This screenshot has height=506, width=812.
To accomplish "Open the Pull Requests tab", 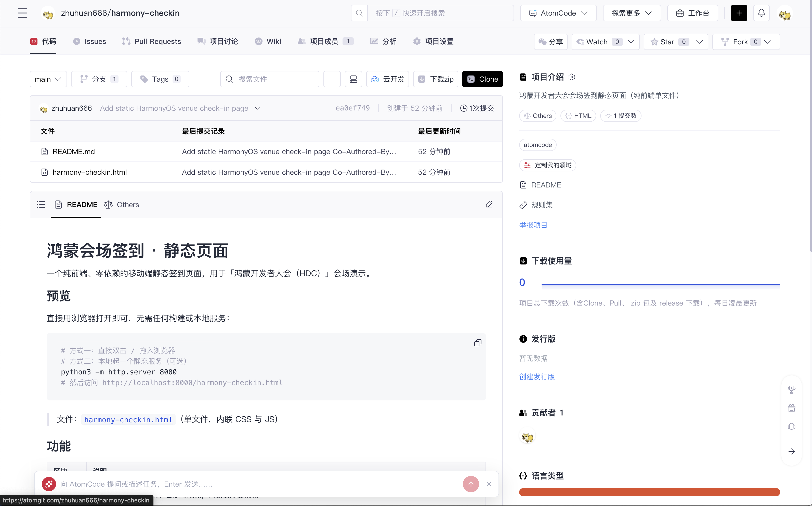I will click(x=151, y=41).
